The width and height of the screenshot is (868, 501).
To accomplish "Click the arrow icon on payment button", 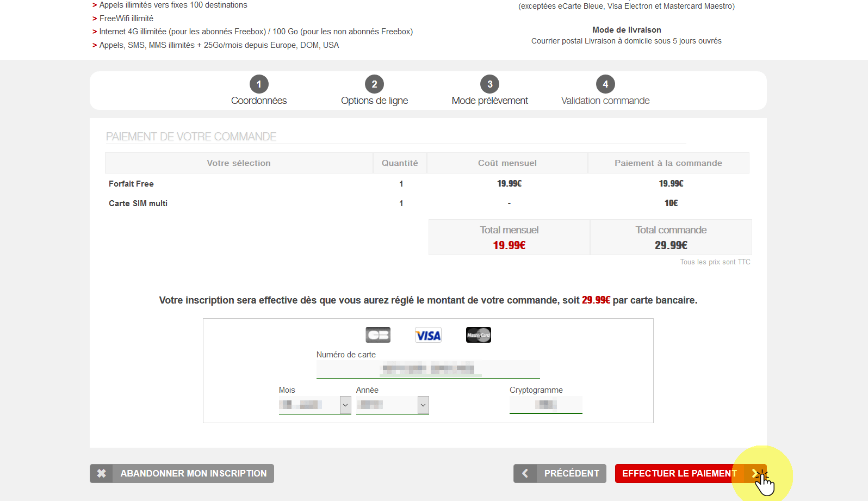I will (755, 473).
